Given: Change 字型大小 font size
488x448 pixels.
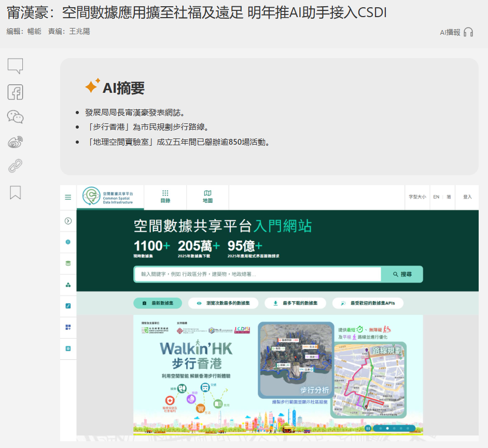Looking at the screenshot, I should (x=417, y=197).
